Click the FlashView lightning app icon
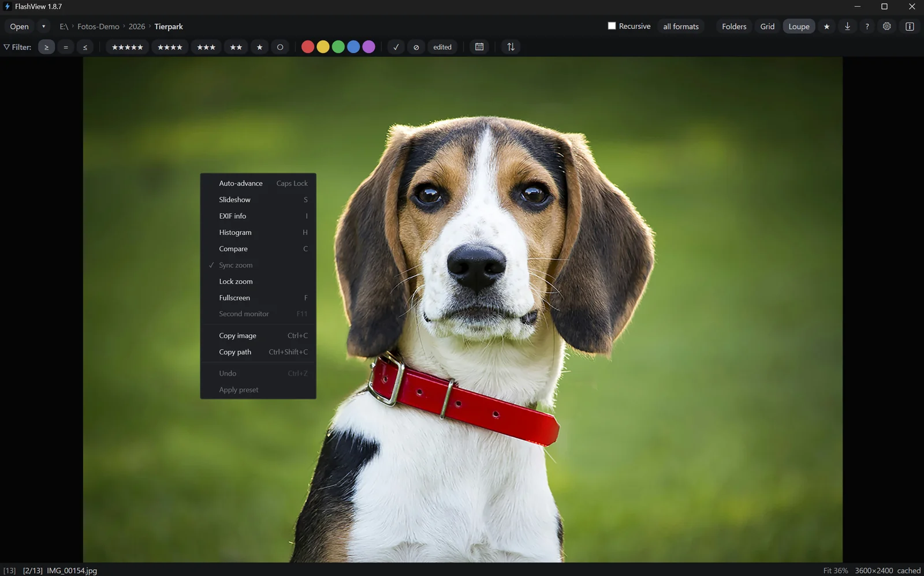This screenshot has width=924, height=576. pos(8,7)
